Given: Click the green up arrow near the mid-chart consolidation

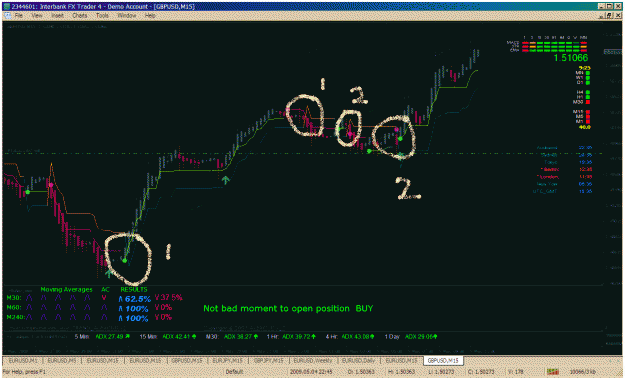Looking at the screenshot, I should click(226, 180).
